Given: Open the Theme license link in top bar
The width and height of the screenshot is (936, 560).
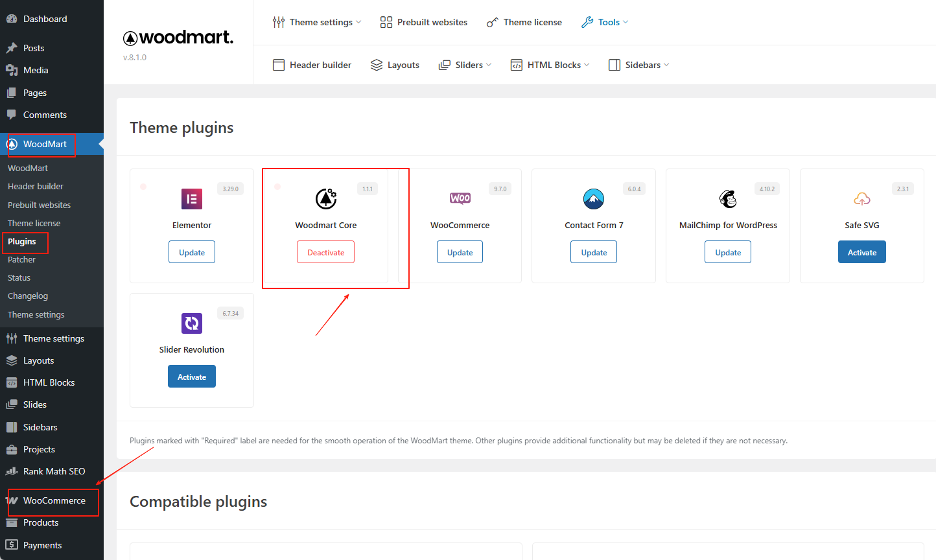Looking at the screenshot, I should (x=524, y=22).
